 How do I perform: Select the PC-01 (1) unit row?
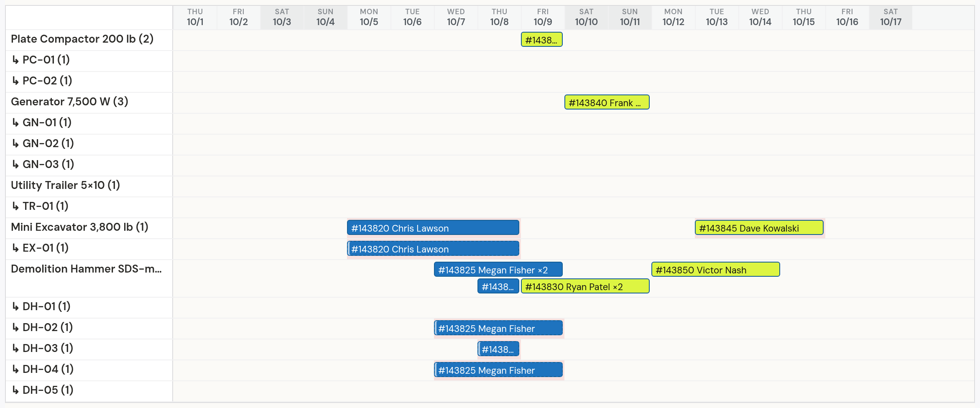(x=89, y=61)
